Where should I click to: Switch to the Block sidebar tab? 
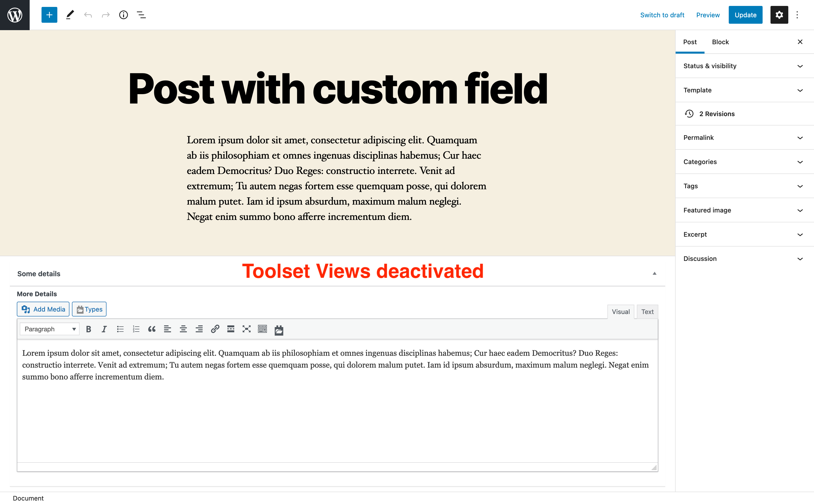tap(720, 42)
